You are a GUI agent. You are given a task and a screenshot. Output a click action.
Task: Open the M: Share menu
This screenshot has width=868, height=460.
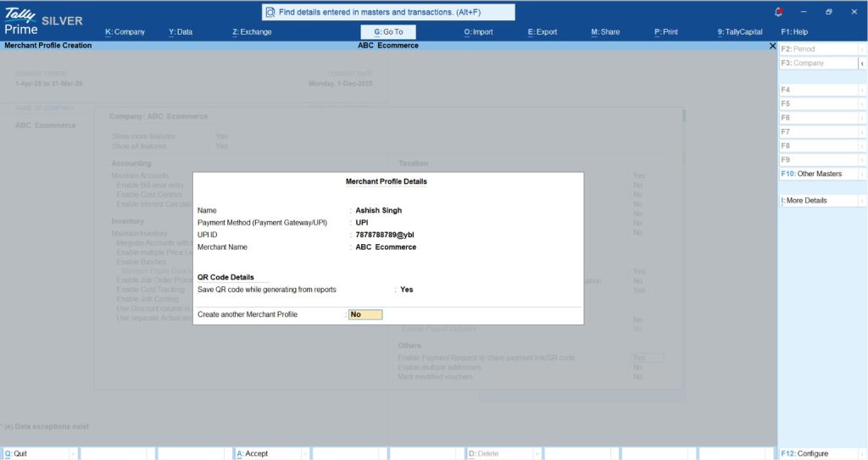[605, 32]
